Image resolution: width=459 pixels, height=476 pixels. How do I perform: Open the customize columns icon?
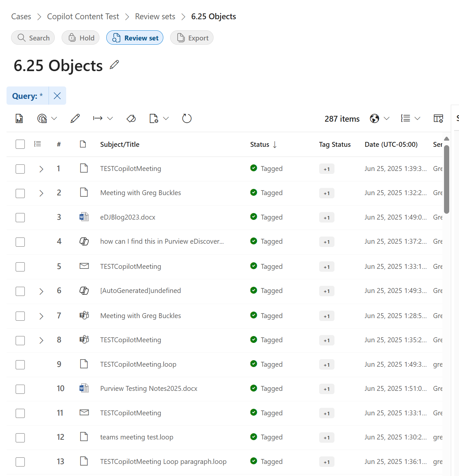tap(438, 118)
